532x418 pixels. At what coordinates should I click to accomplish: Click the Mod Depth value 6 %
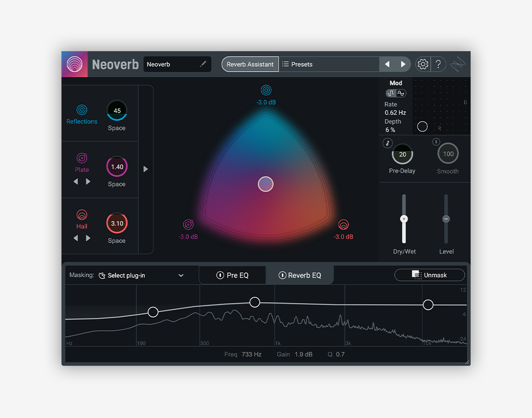click(390, 130)
